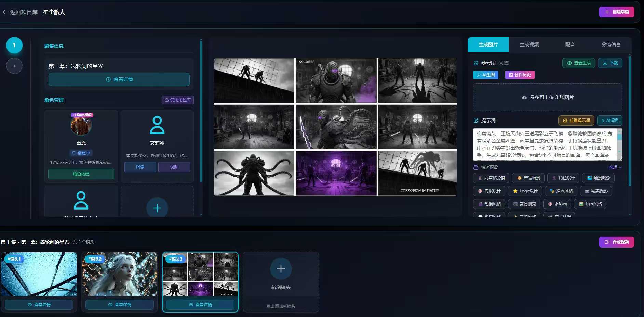
Task: Switch to the 生成视频 tab
Action: [529, 45]
